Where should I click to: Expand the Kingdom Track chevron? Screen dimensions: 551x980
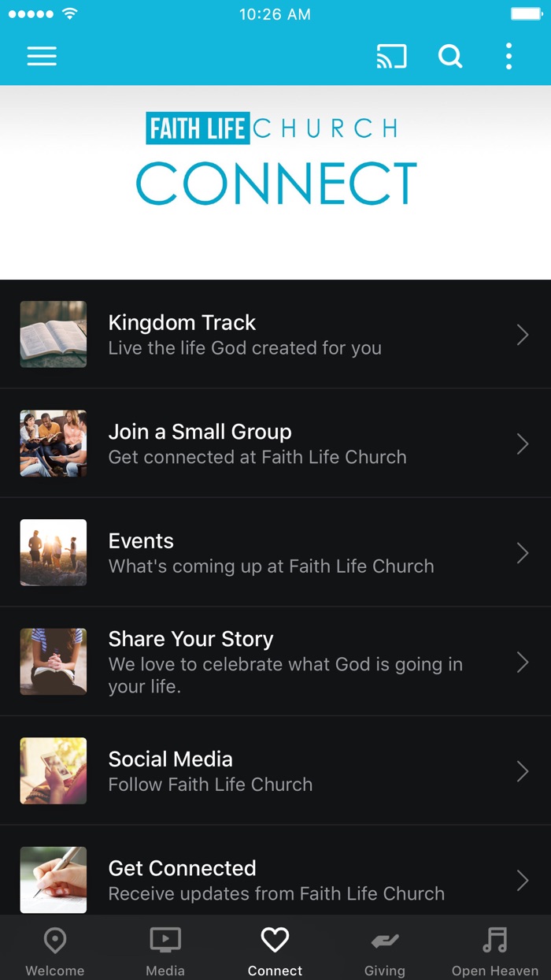pos(523,334)
